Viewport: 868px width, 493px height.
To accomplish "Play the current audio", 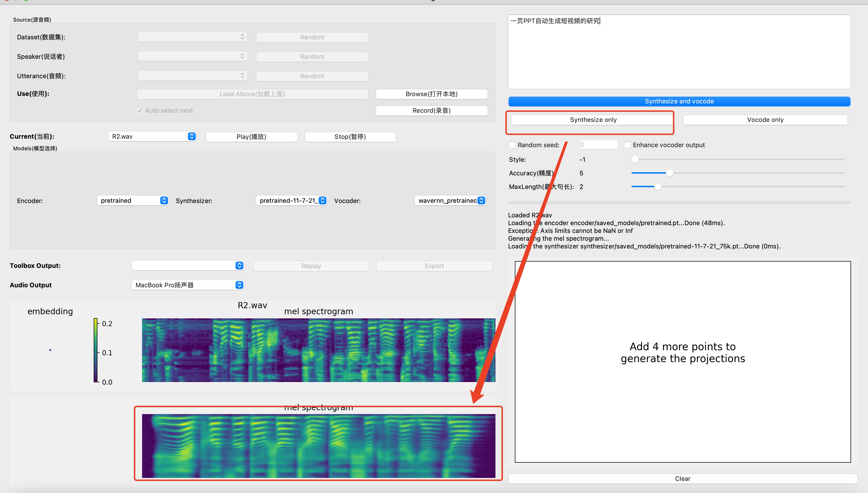I will pyautogui.click(x=251, y=137).
